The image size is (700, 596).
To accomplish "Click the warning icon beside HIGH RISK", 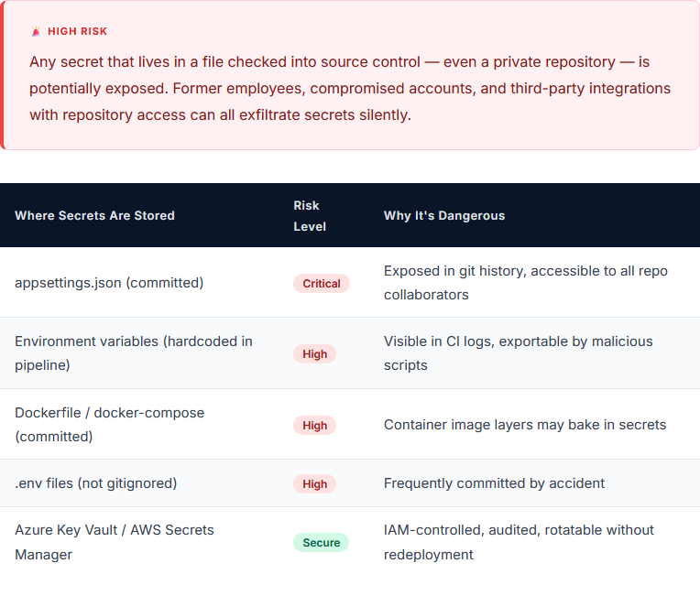I will [36, 31].
